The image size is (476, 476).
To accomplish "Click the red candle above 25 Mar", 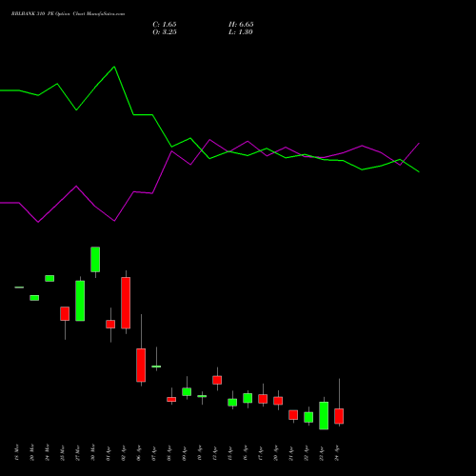I will click(x=65, y=313).
